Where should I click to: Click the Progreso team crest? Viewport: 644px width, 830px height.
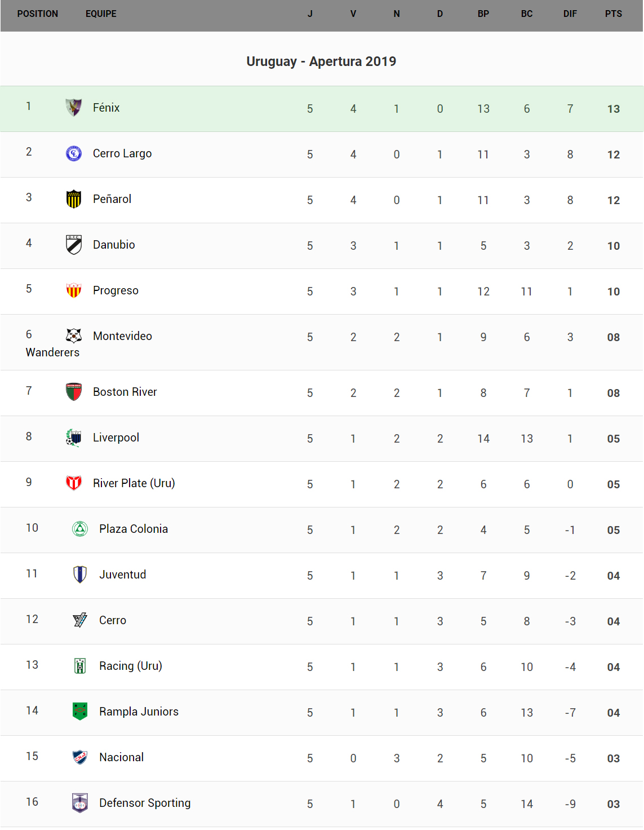(x=74, y=290)
